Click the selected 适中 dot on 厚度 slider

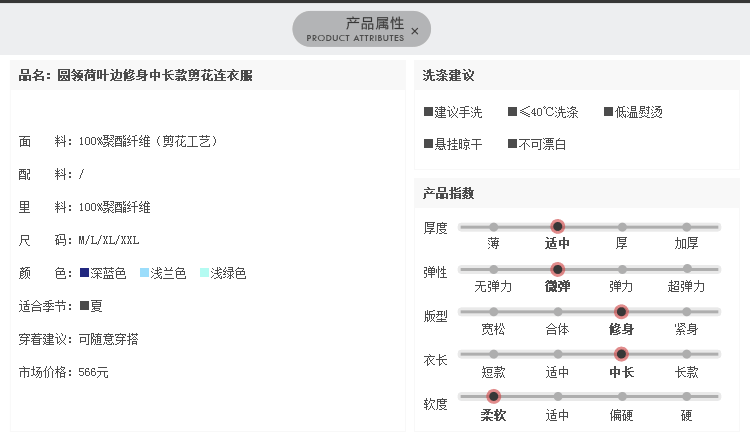click(x=557, y=226)
